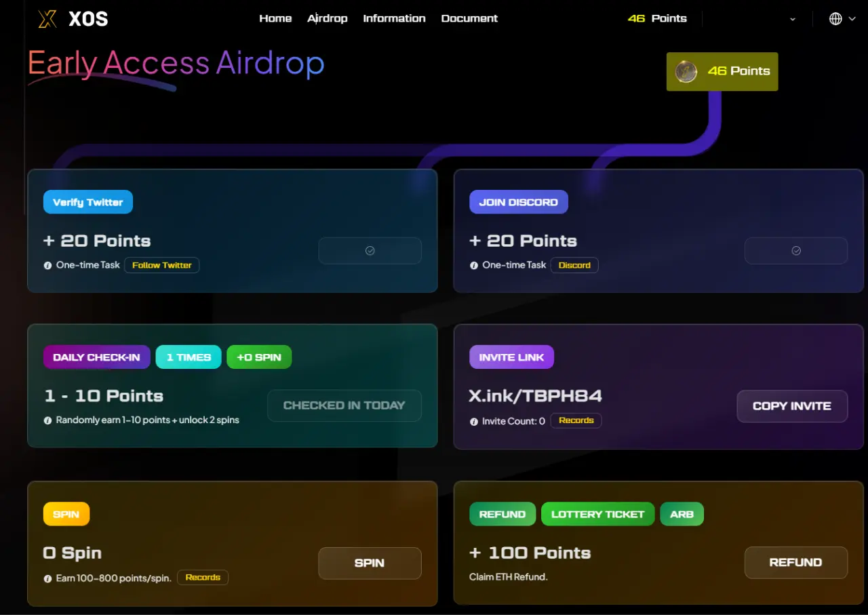Click the coin icon beside 46 Points
The image size is (868, 615).
click(686, 71)
